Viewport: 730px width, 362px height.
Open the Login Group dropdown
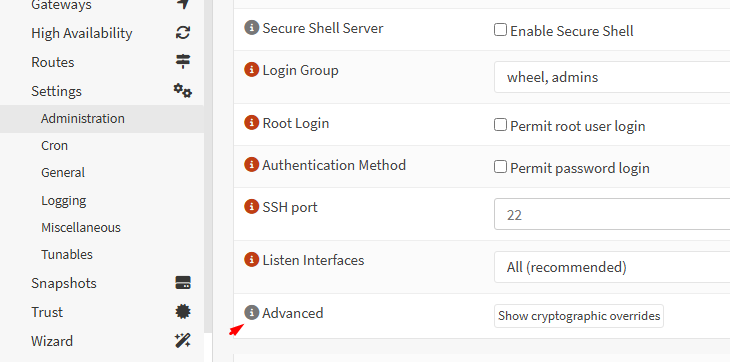click(x=612, y=77)
